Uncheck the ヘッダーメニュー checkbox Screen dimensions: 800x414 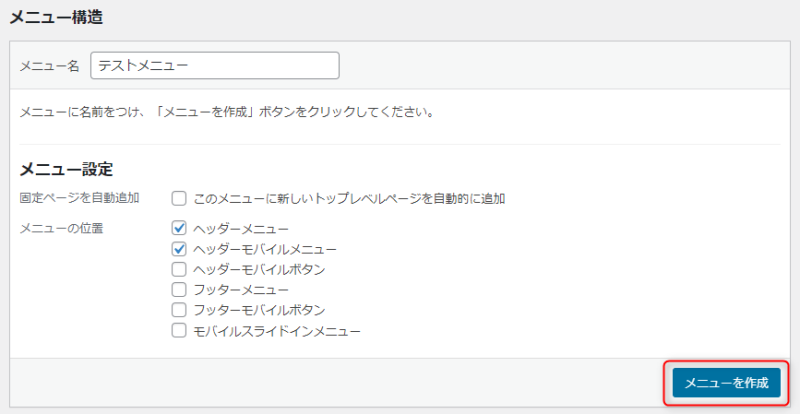point(179,229)
